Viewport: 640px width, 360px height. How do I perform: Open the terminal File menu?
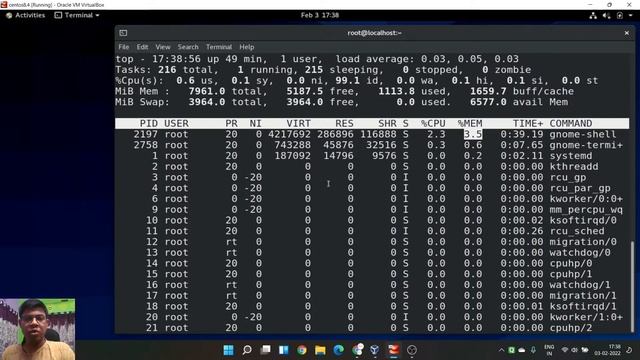(124, 47)
